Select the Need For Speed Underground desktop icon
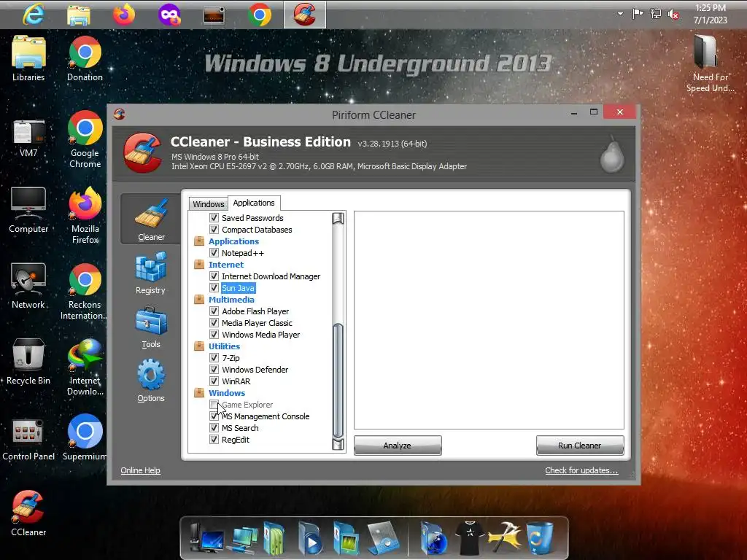 tap(710, 64)
